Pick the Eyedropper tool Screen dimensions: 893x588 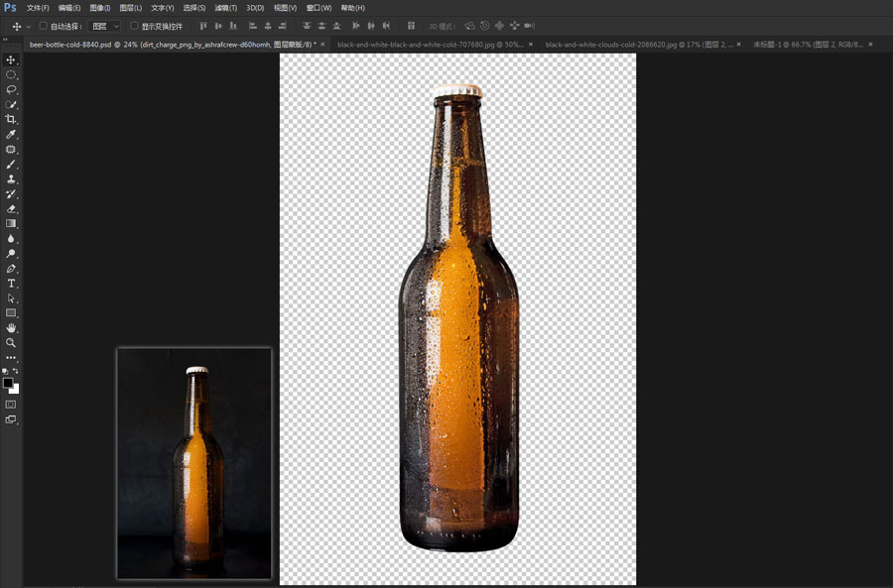coord(11,134)
